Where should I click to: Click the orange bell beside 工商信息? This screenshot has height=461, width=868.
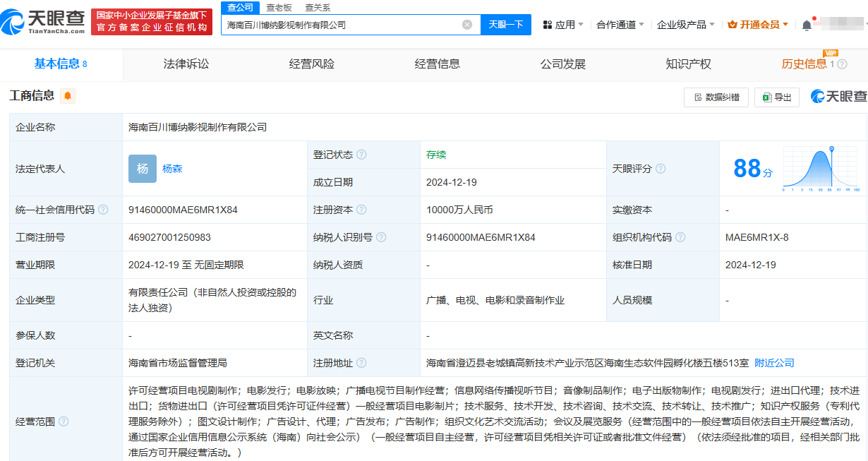[68, 96]
